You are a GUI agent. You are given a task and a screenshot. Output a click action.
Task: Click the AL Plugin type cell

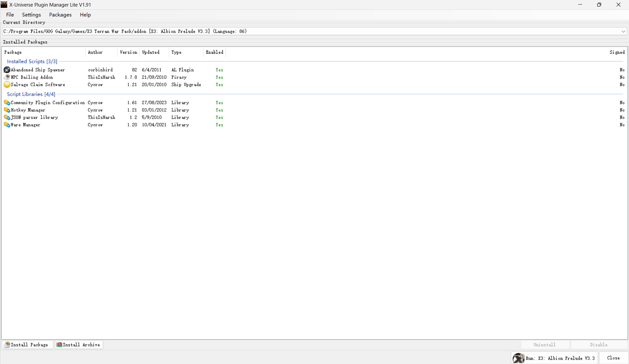[182, 70]
